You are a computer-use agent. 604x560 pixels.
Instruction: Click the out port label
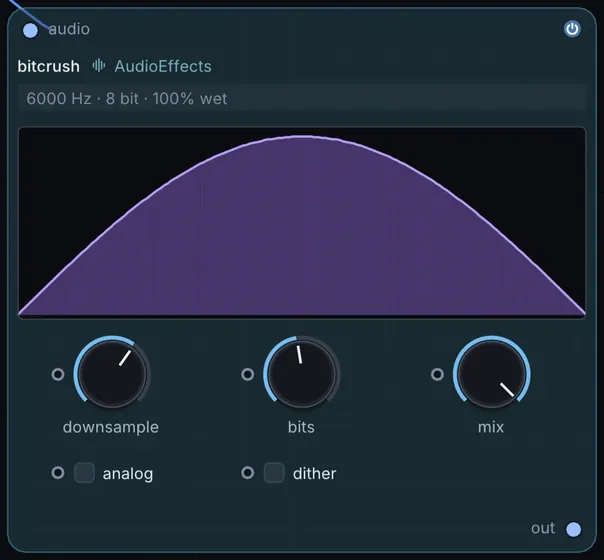click(x=543, y=528)
